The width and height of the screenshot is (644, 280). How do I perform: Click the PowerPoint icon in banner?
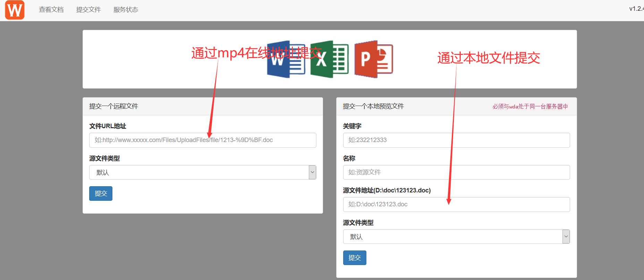[x=374, y=59]
